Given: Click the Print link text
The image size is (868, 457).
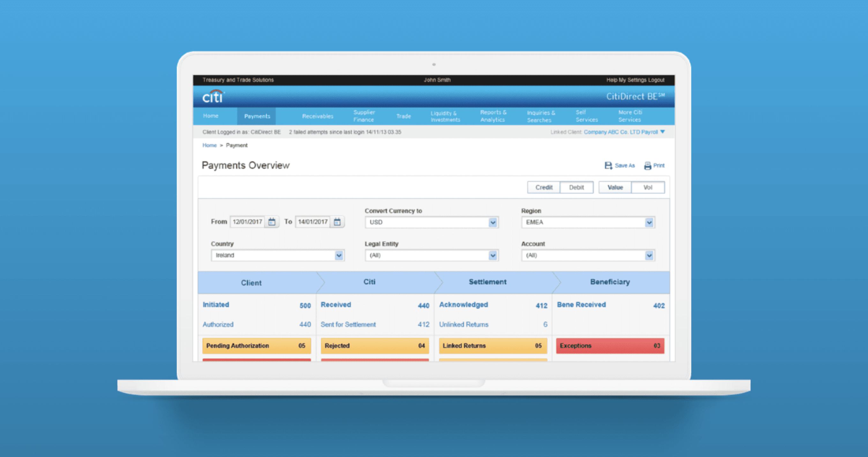Looking at the screenshot, I should (659, 166).
